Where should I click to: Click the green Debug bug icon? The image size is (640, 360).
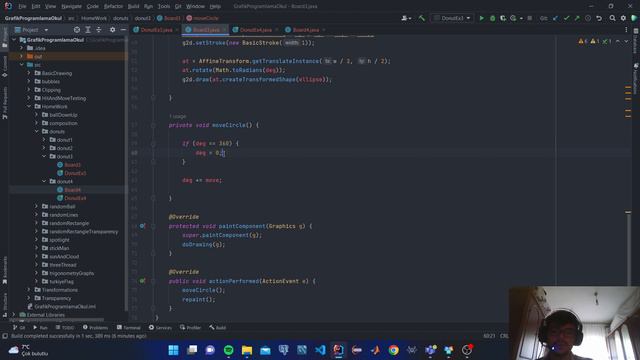492,18
